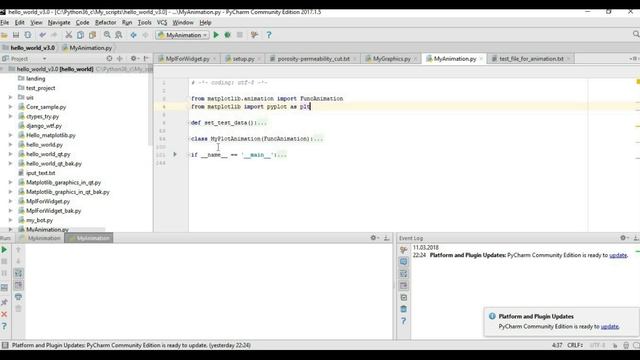
Task: Expand Core_sample.py tree node
Action: [x=11, y=107]
